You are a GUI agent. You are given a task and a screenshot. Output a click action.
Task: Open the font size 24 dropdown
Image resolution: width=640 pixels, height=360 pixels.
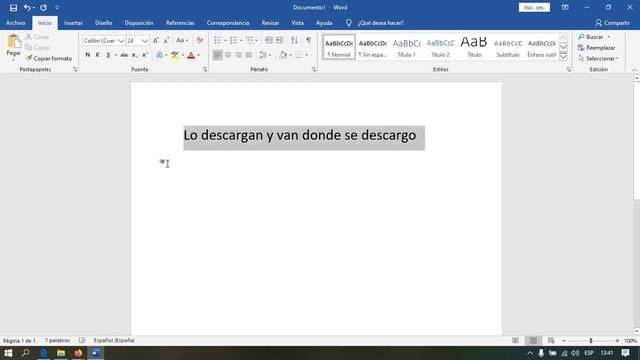coord(145,41)
